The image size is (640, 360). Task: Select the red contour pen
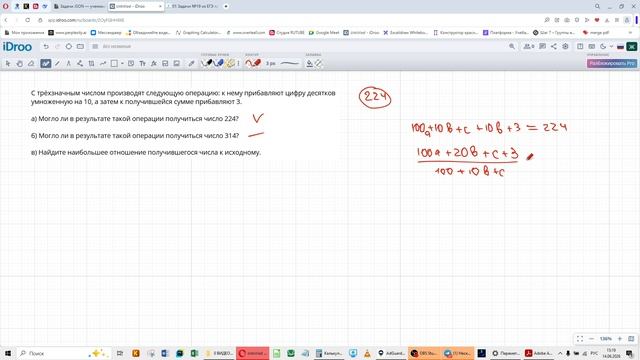253,63
